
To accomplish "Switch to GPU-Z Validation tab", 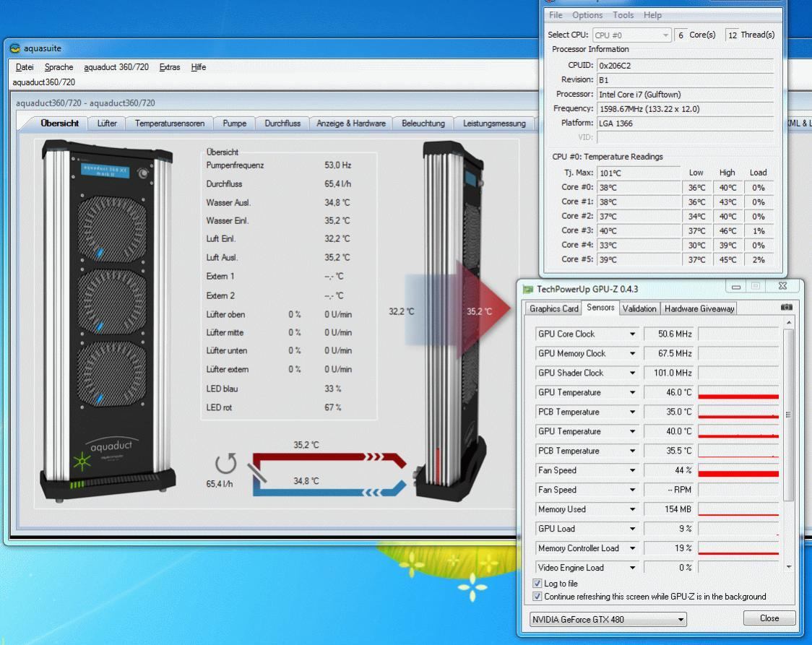I will click(639, 308).
